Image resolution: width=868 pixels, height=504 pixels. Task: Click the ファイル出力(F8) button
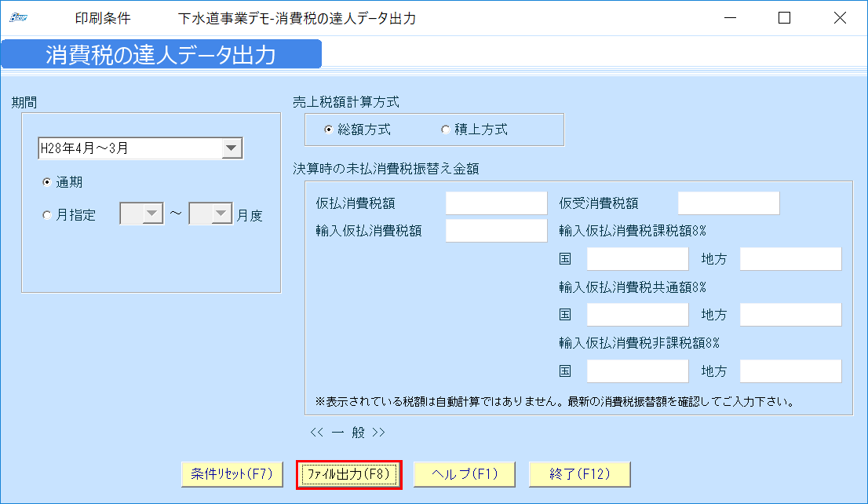click(x=348, y=474)
